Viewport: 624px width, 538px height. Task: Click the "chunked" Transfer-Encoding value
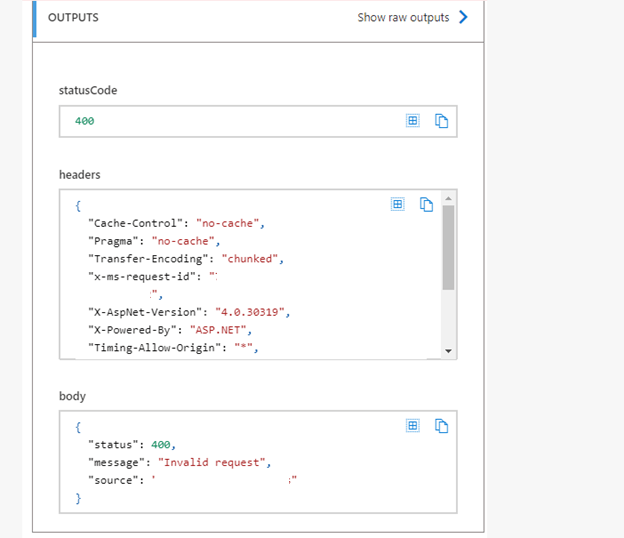point(250,259)
